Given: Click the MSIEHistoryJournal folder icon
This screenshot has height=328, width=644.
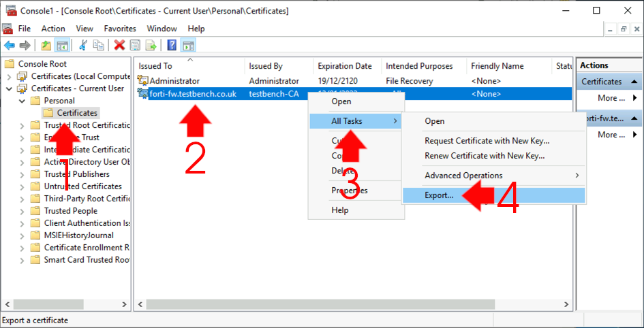Looking at the screenshot, I should [x=35, y=235].
